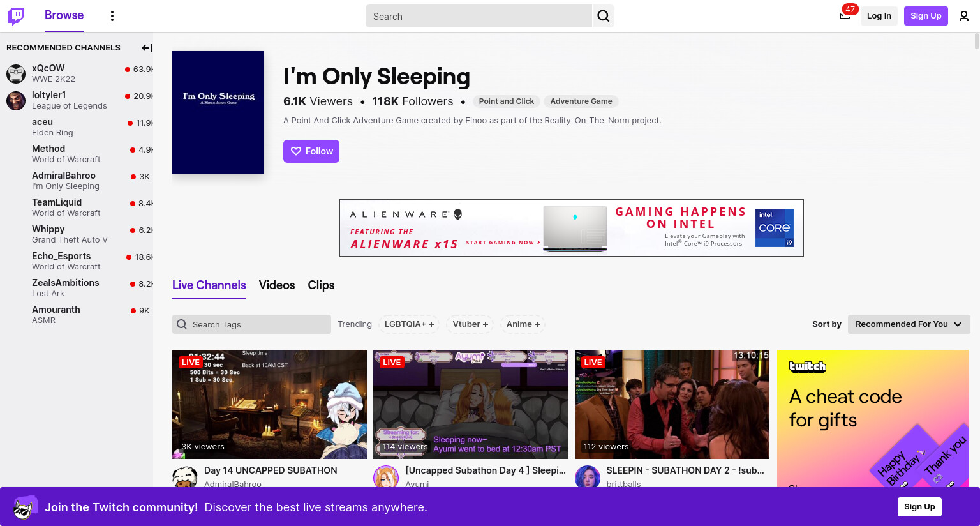Viewport: 980px width, 526px height.
Task: Click the search magnifier button
Action: (x=604, y=16)
